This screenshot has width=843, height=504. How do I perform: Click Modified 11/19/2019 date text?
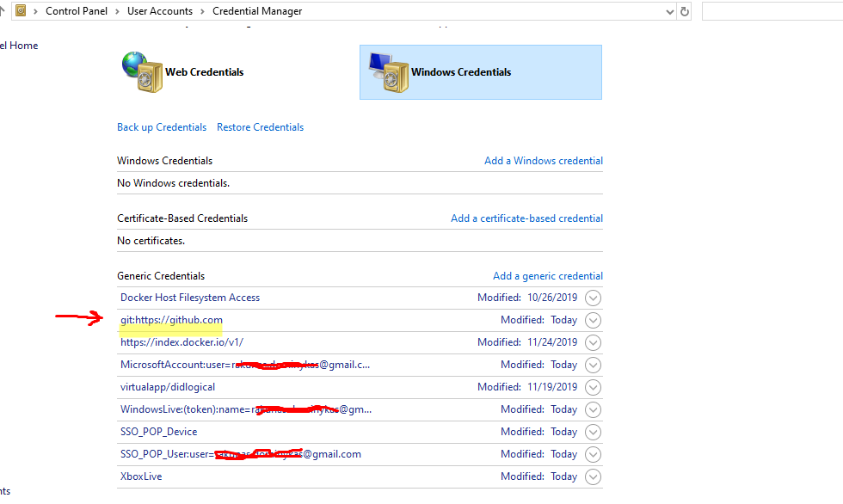coord(527,387)
